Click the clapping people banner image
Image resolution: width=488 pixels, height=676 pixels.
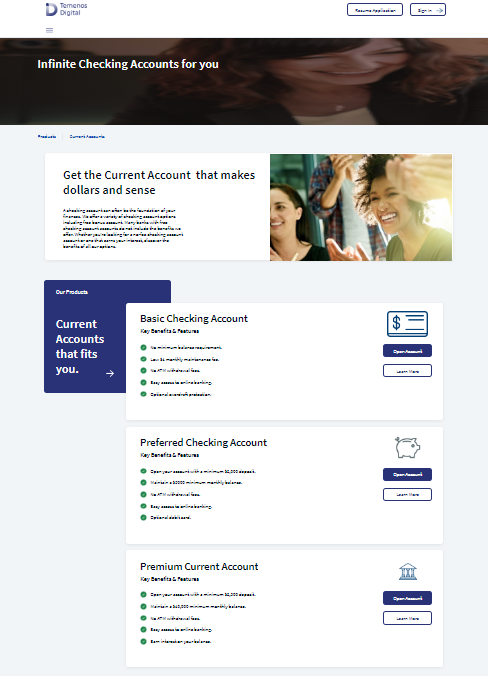(x=361, y=207)
